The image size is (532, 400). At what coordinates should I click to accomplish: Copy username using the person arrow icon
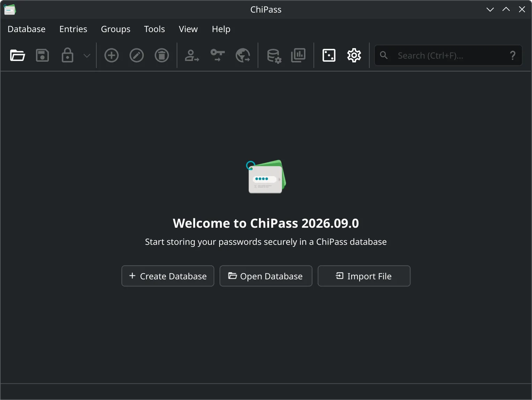click(192, 55)
